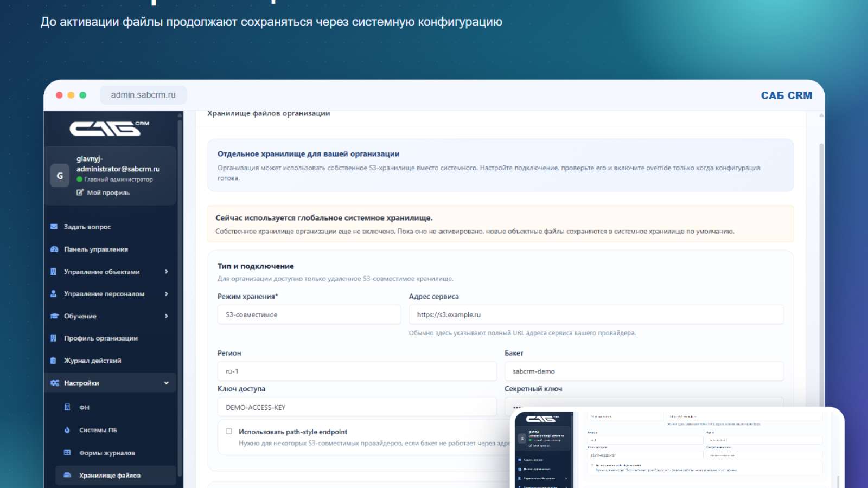
Task: Open Задать вопрос menu item
Action: coord(110,227)
